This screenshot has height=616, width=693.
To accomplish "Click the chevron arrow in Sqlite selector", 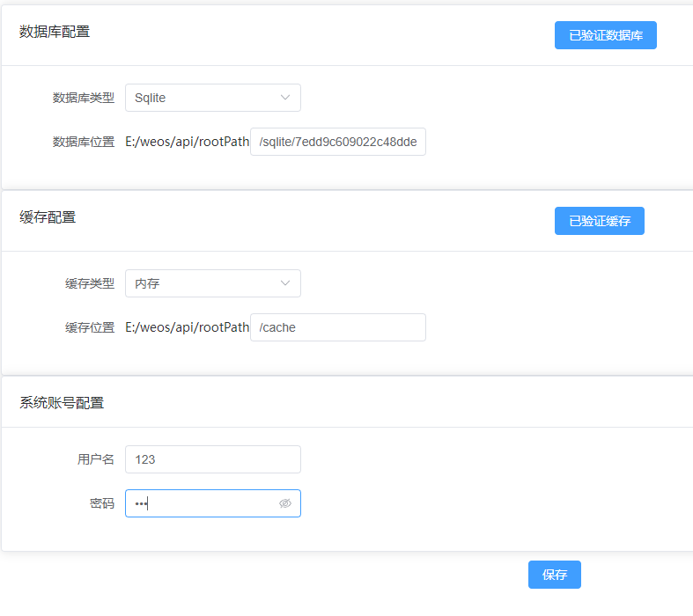I will pos(285,98).
